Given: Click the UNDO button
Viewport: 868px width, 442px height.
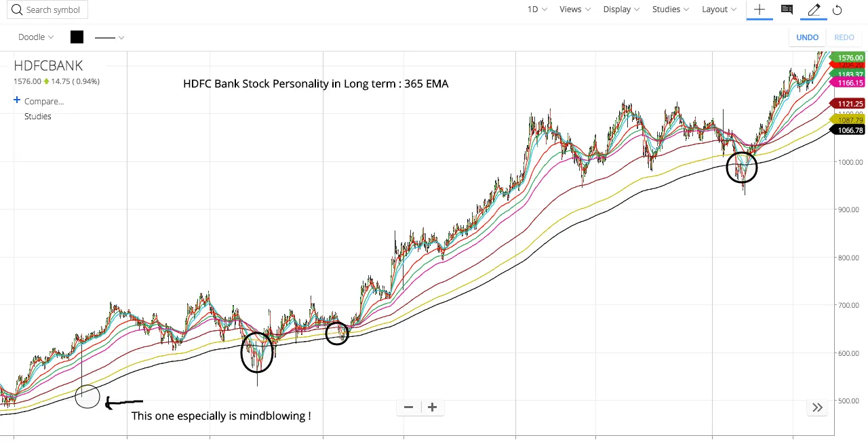Looking at the screenshot, I should [807, 37].
